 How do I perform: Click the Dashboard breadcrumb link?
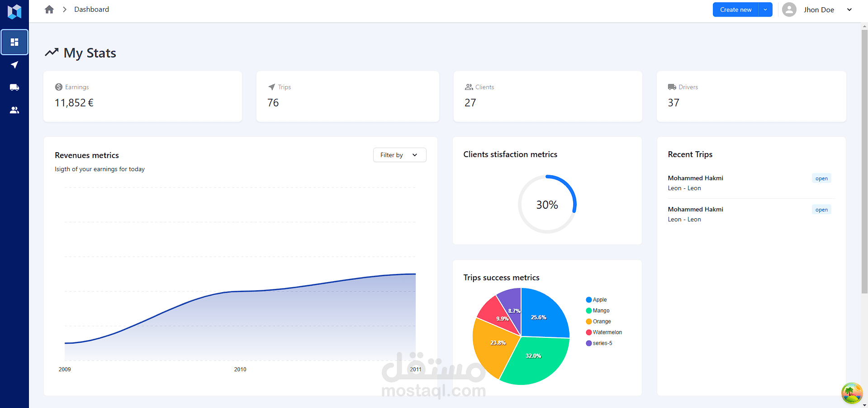(91, 10)
